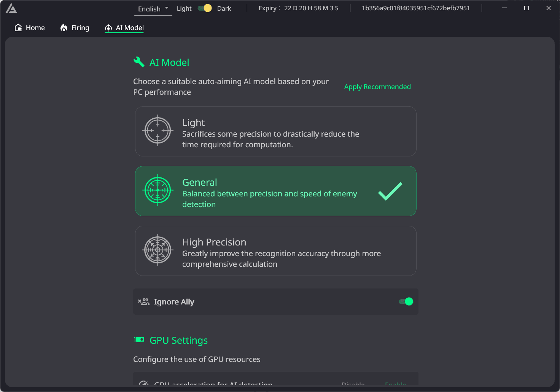The height and width of the screenshot is (392, 560).
Task: Click the app logo in the title bar
Action: point(11,8)
